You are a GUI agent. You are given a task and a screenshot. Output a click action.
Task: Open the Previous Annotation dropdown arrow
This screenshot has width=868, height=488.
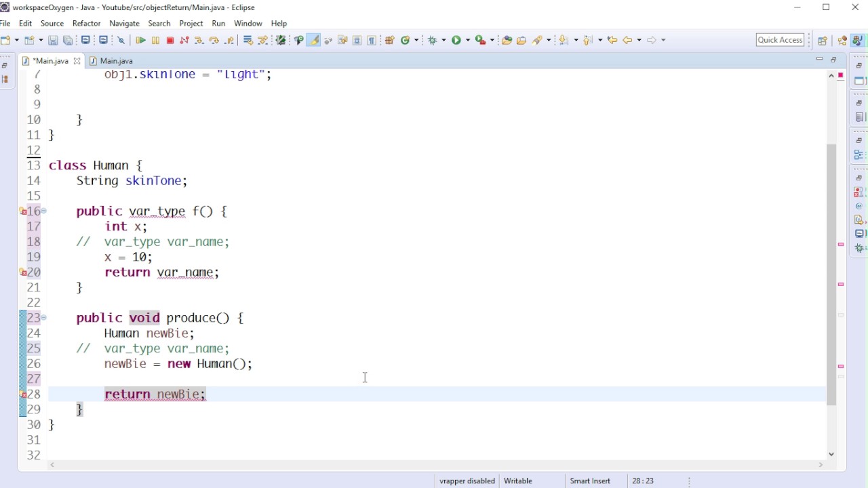[600, 40]
